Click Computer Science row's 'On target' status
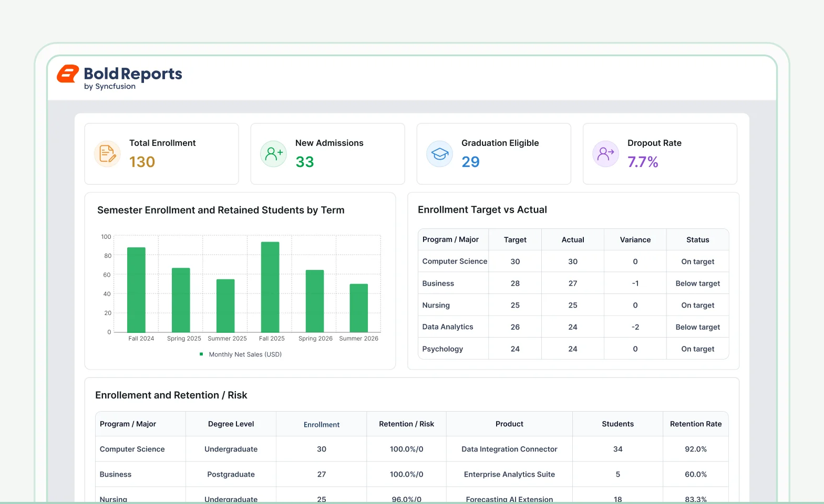 [698, 261]
